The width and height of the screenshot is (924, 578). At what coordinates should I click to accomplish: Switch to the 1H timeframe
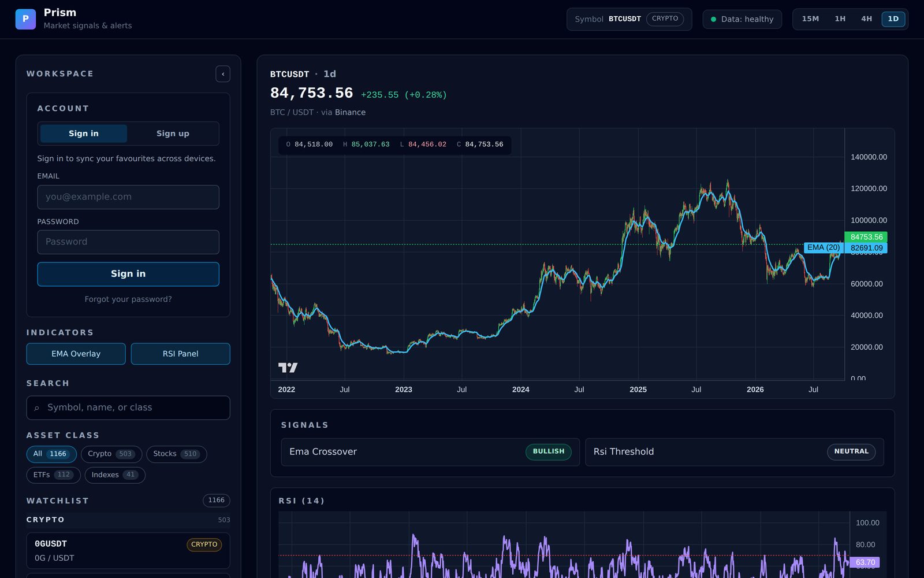click(x=840, y=19)
